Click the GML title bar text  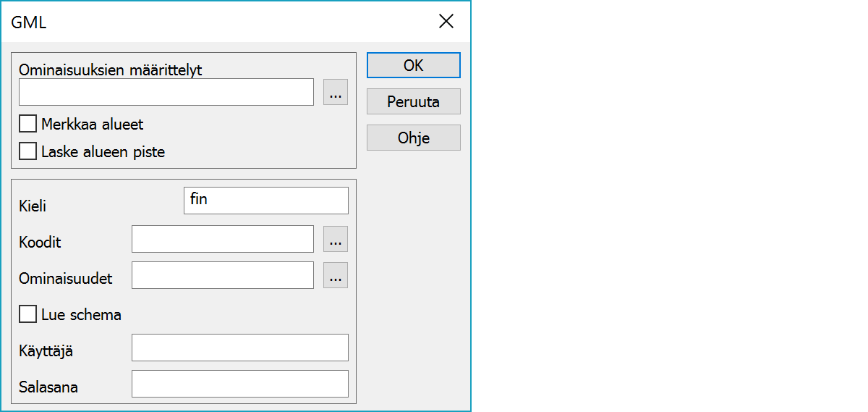(29, 22)
